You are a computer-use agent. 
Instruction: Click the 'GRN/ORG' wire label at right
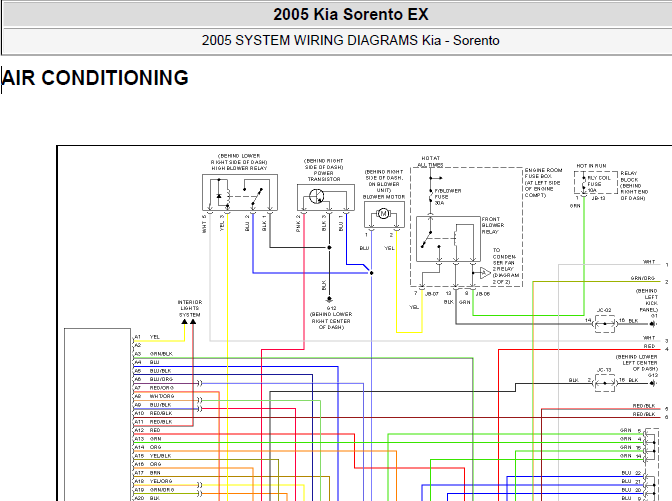(x=642, y=278)
